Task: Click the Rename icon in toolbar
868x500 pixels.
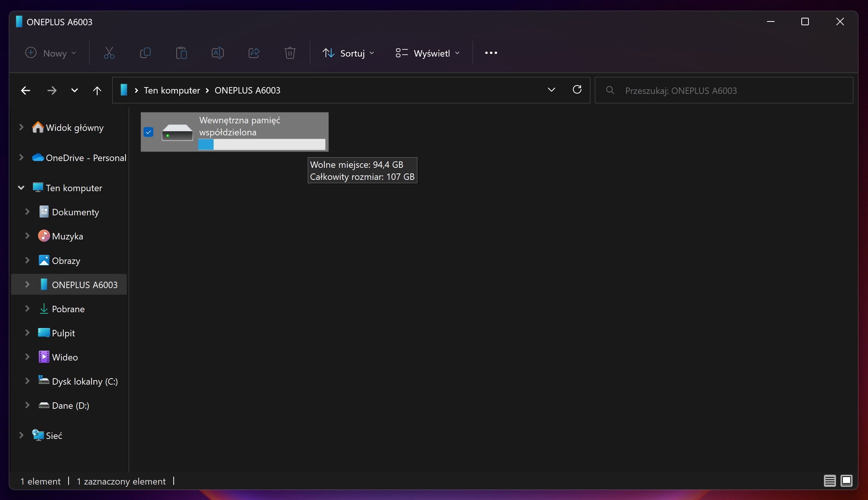Action: [217, 53]
